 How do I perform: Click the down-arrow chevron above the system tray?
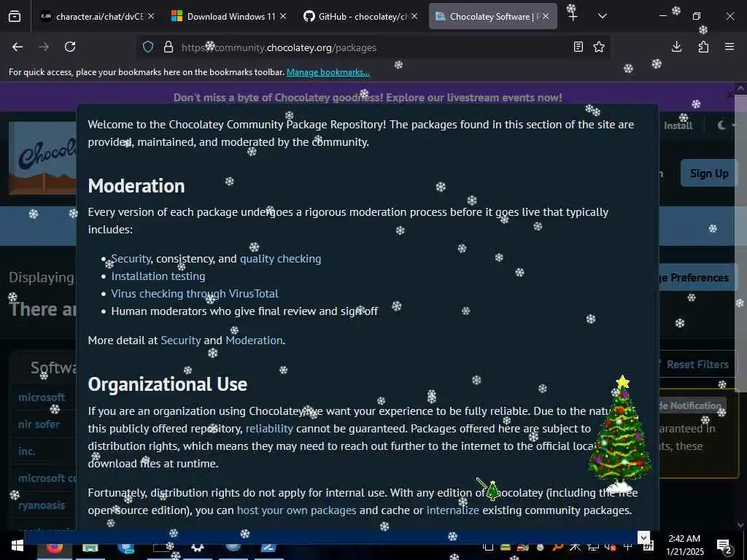(x=643, y=537)
